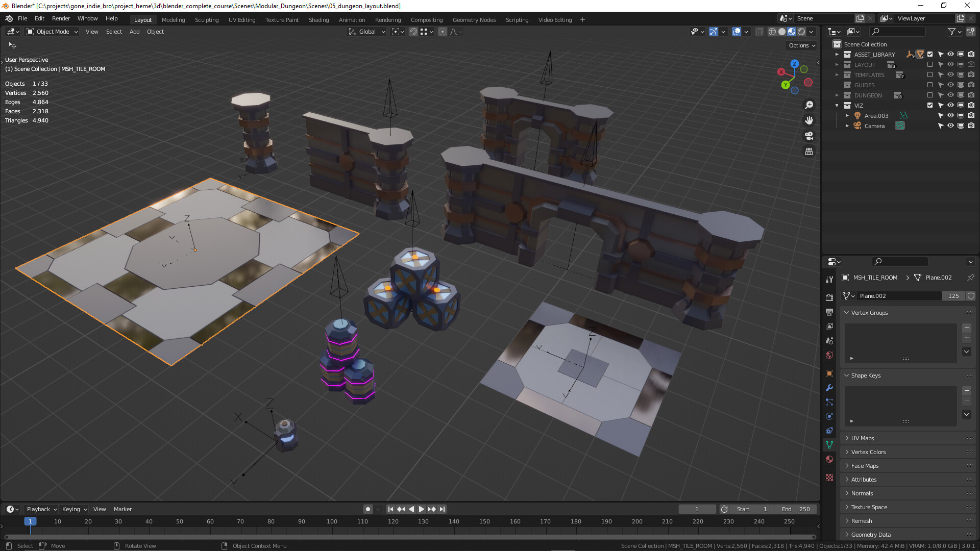Open Object Properties orange square icon
This screenshot has height=551, width=980.
[x=829, y=373]
